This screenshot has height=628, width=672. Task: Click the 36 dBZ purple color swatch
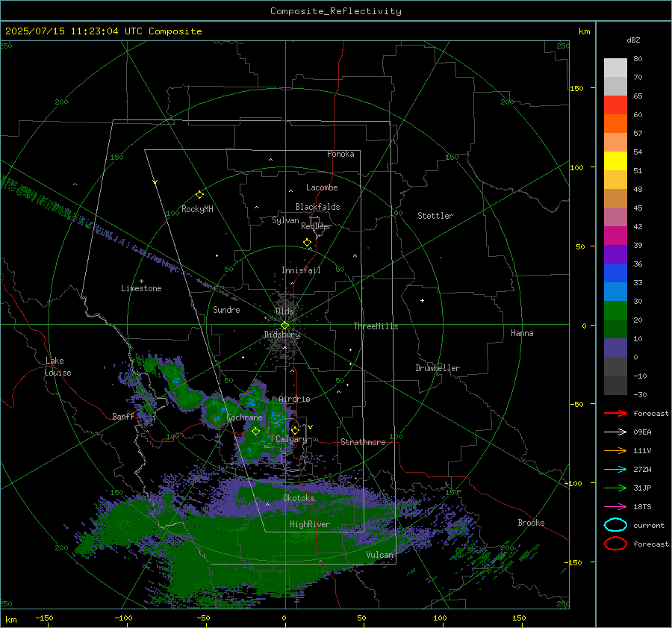[615, 254]
